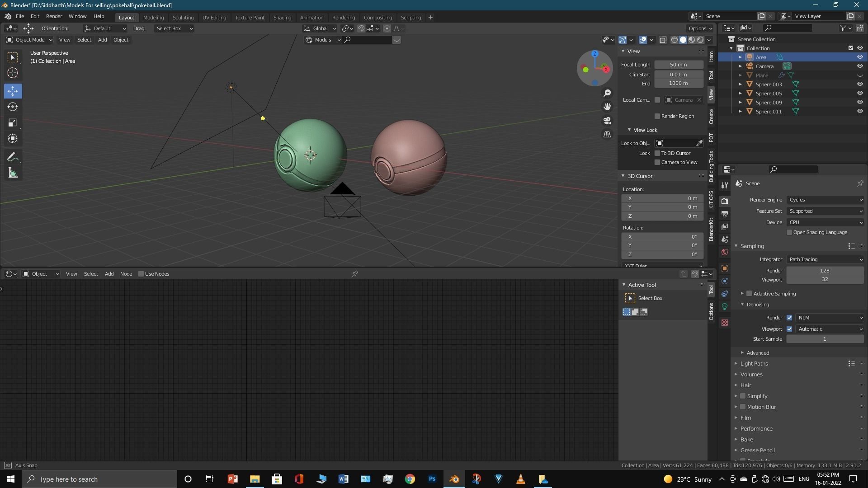Select the Measure tool
The width and height of the screenshot is (868, 488).
[13, 173]
